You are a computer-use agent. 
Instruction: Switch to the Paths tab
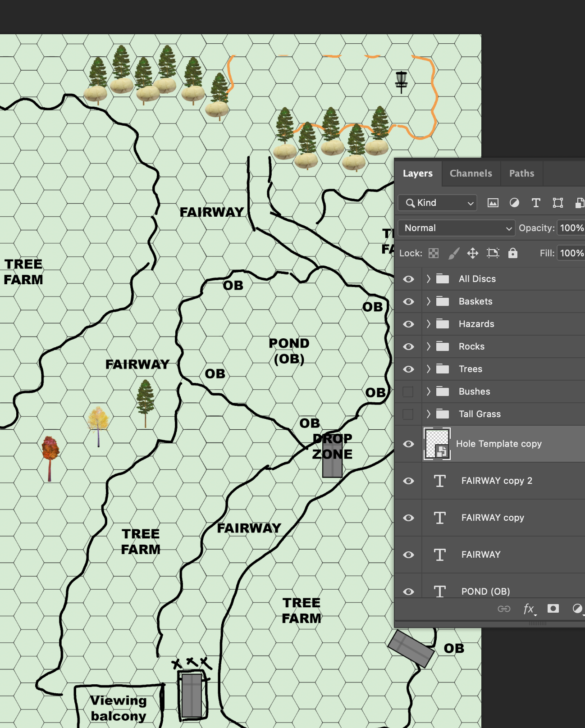(x=521, y=173)
